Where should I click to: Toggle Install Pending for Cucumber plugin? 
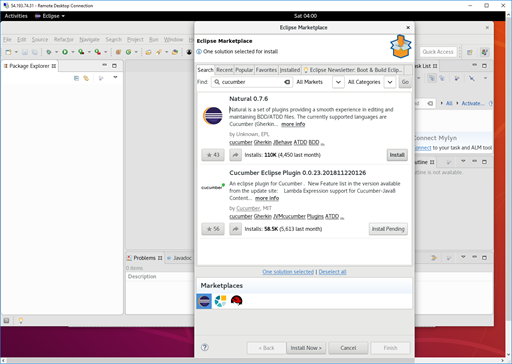388,229
